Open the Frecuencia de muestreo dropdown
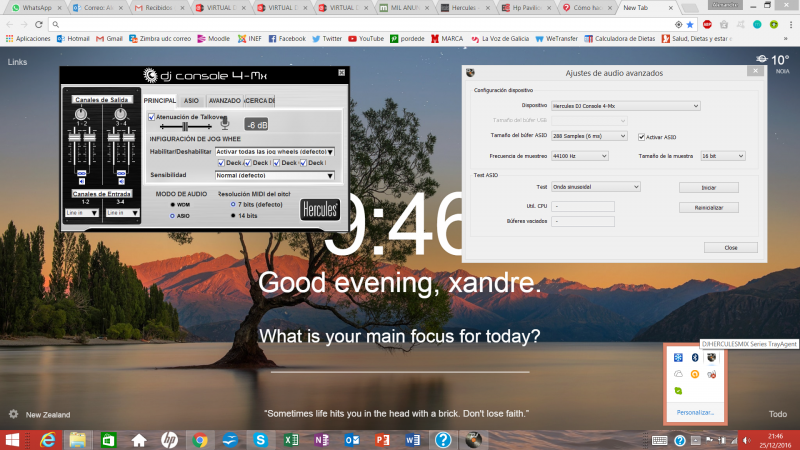The height and width of the screenshot is (450, 800). 580,156
